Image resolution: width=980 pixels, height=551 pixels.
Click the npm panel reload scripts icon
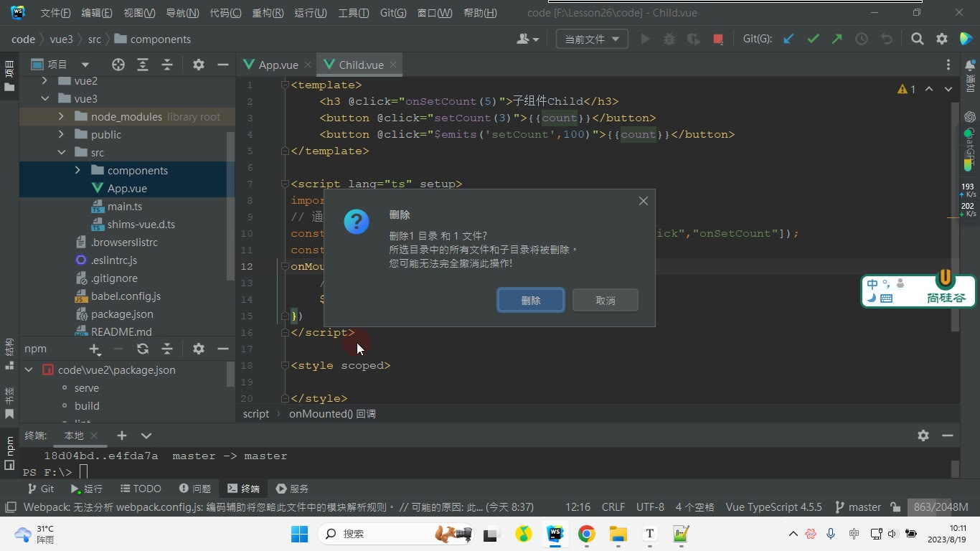pyautogui.click(x=143, y=349)
